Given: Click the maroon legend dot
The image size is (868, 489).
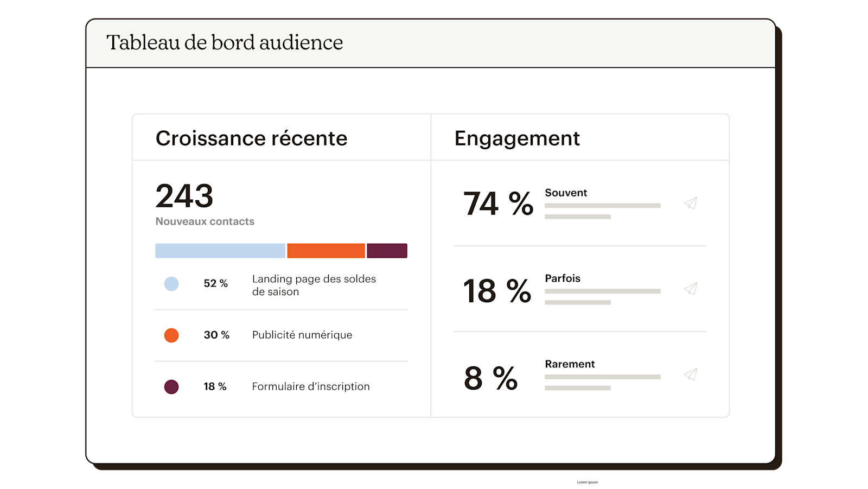Looking at the screenshot, I should click(171, 387).
